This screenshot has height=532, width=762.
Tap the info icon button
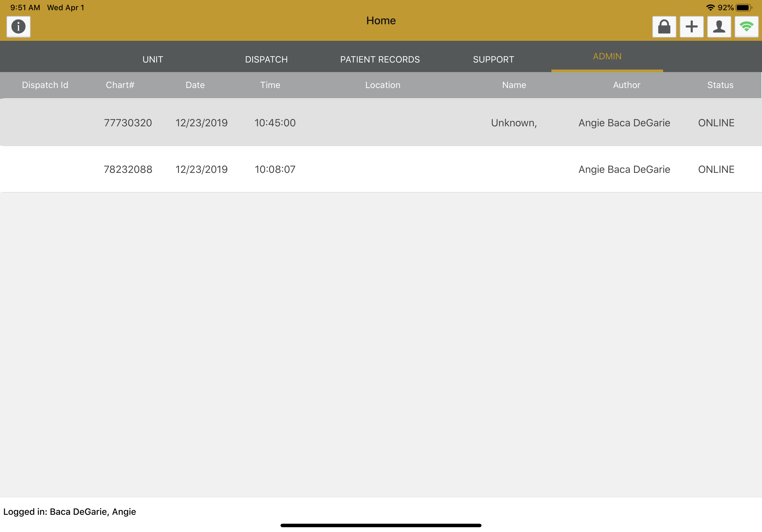pyautogui.click(x=18, y=26)
